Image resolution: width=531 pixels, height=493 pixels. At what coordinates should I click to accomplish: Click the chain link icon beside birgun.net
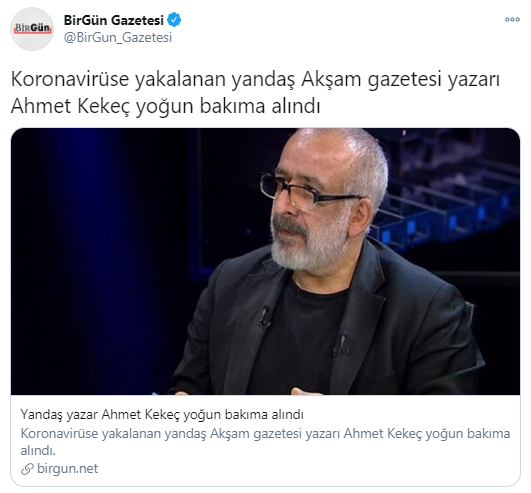[x=27, y=469]
